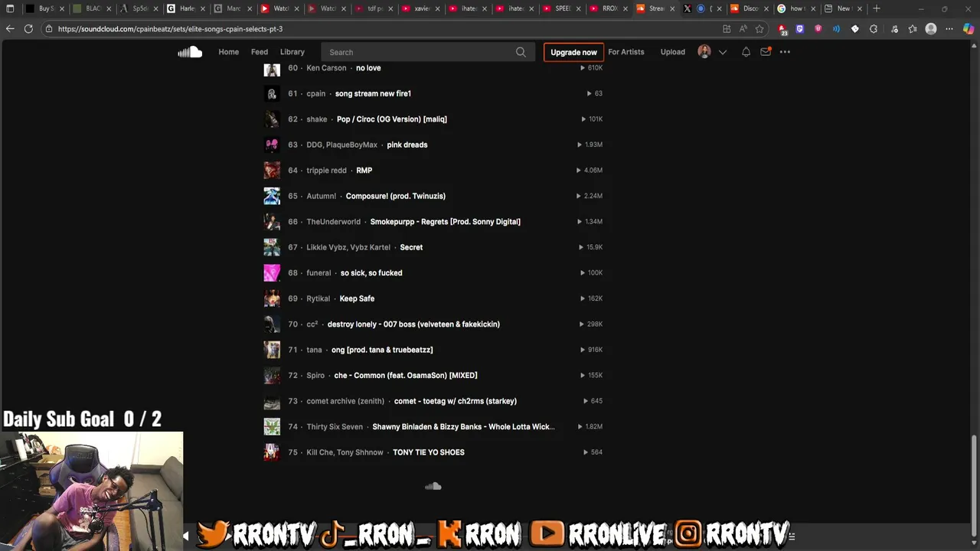Select track Pop / Ciroc (OG Version) [maliq]
Image resolution: width=980 pixels, height=551 pixels.
[x=392, y=119]
